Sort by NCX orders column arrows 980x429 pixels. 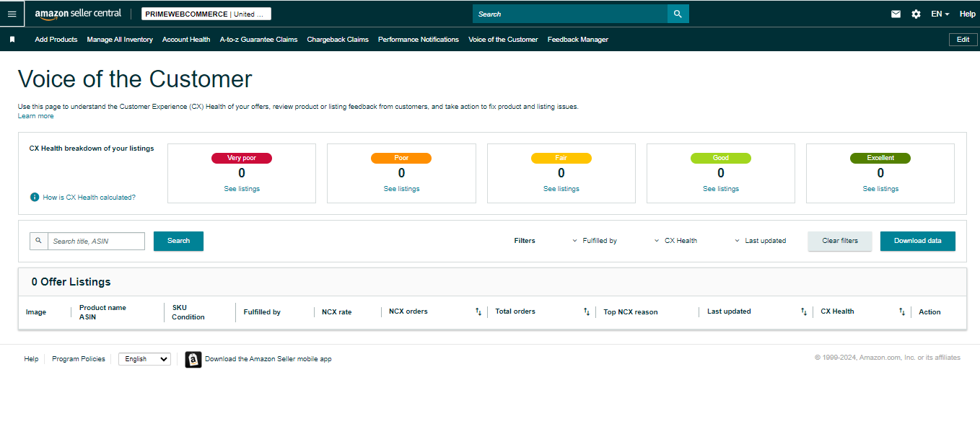coord(478,311)
